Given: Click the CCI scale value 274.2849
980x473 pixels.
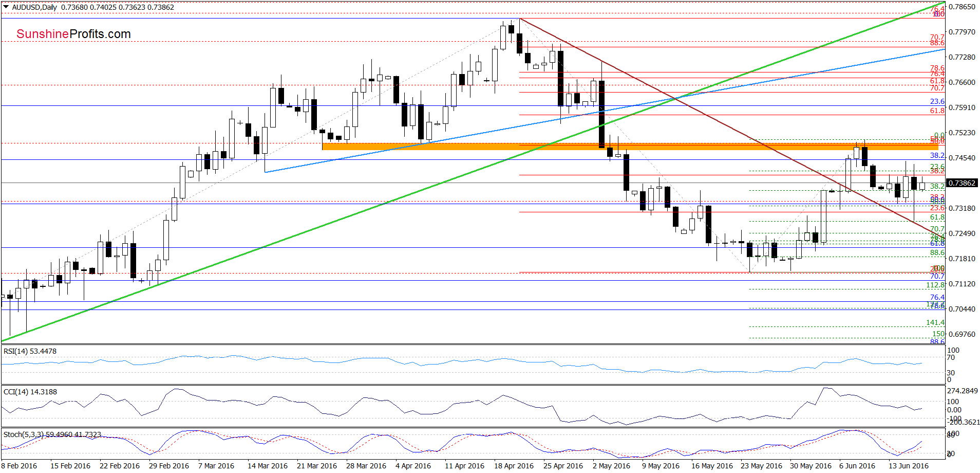Looking at the screenshot, I should 963,391.
